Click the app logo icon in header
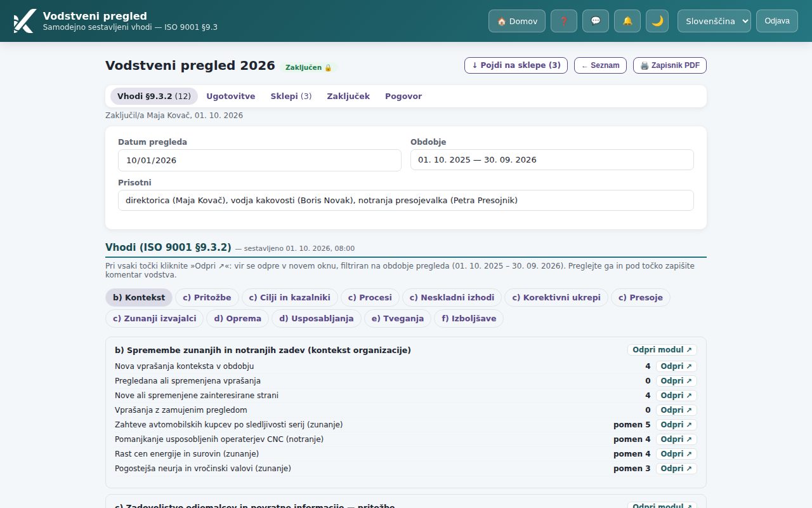The image size is (812, 508). tap(24, 21)
